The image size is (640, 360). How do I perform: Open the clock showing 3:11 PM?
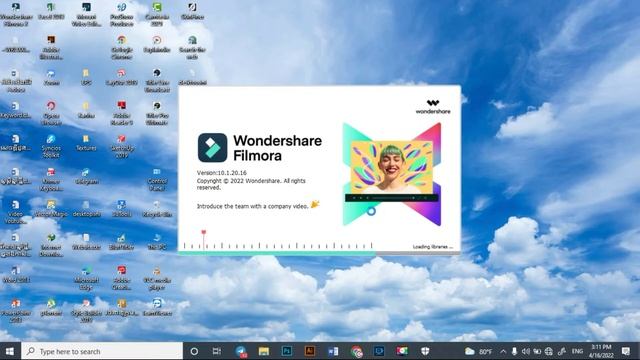(601, 351)
